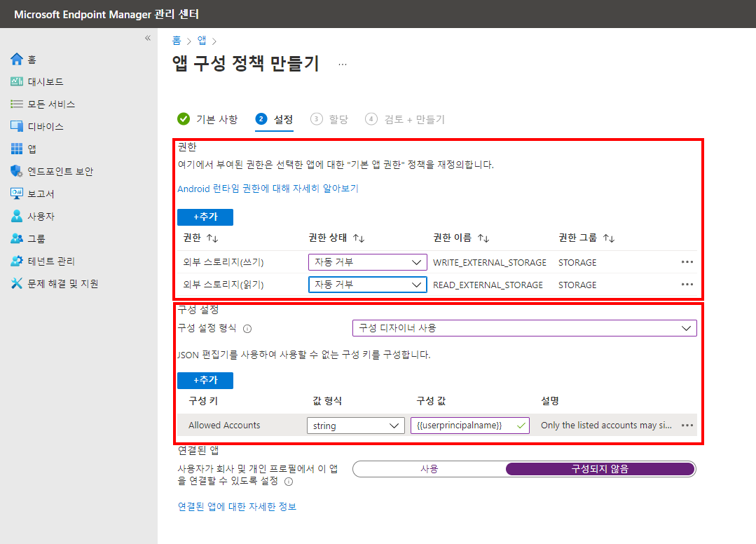Click 대시보드 label in sidebar
The width and height of the screenshot is (756, 544).
(x=46, y=81)
